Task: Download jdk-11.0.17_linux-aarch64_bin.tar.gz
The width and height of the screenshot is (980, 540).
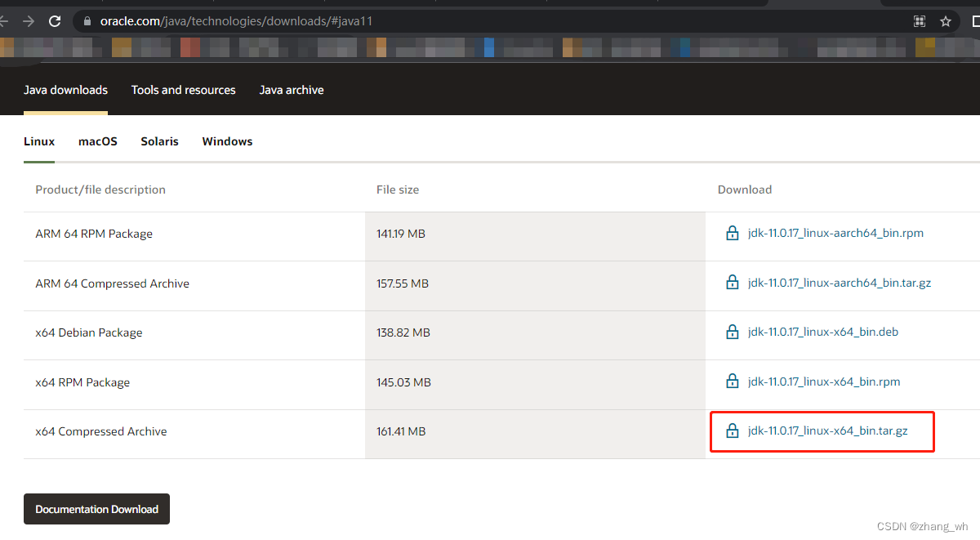Action: pos(840,282)
